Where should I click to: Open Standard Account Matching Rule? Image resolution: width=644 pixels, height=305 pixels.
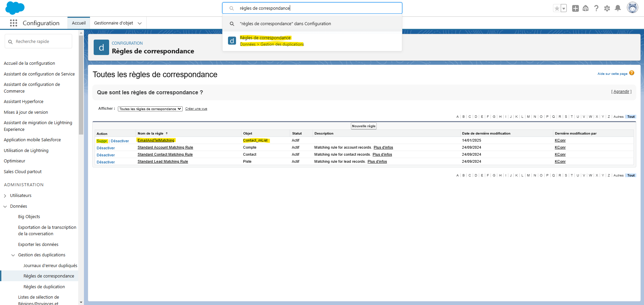click(165, 147)
